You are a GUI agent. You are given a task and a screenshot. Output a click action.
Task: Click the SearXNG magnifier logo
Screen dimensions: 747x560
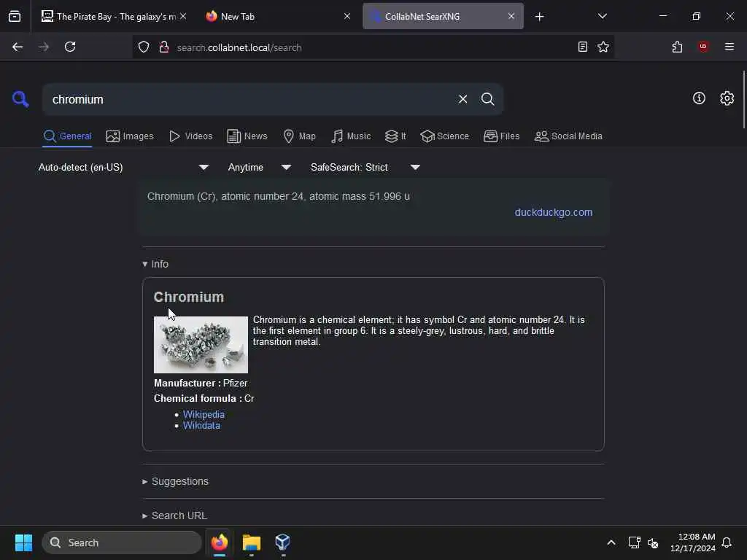point(20,99)
